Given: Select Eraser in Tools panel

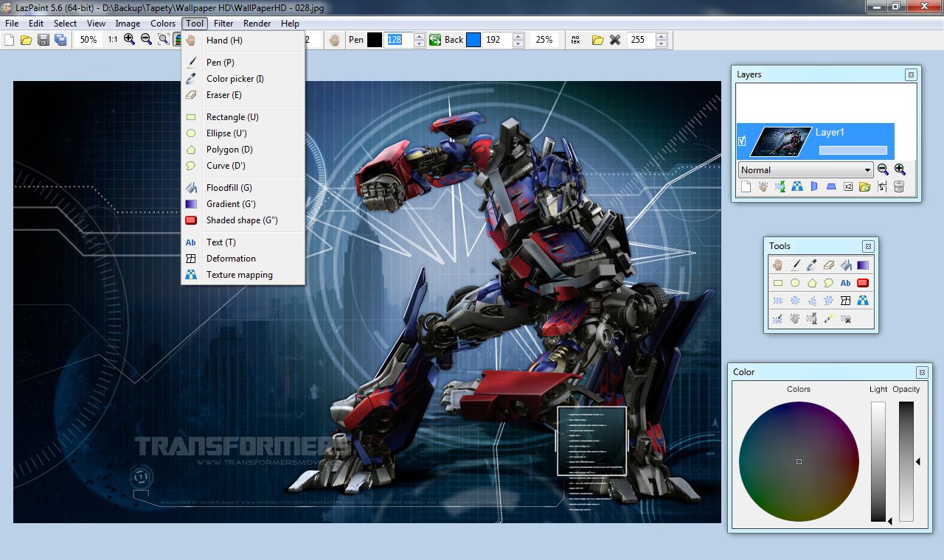Looking at the screenshot, I should 829,265.
